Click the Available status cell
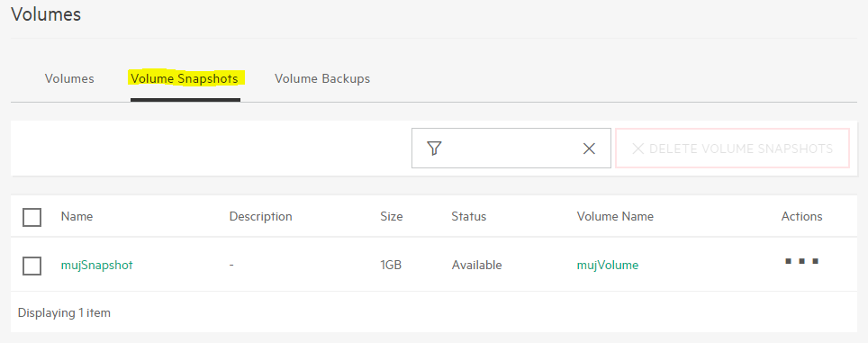The width and height of the screenshot is (868, 343). pos(476,265)
